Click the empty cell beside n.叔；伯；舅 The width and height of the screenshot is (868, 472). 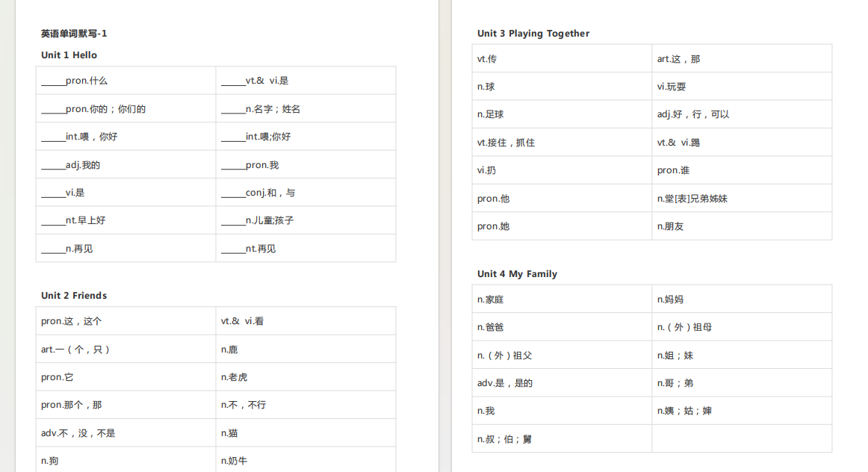[742, 439]
